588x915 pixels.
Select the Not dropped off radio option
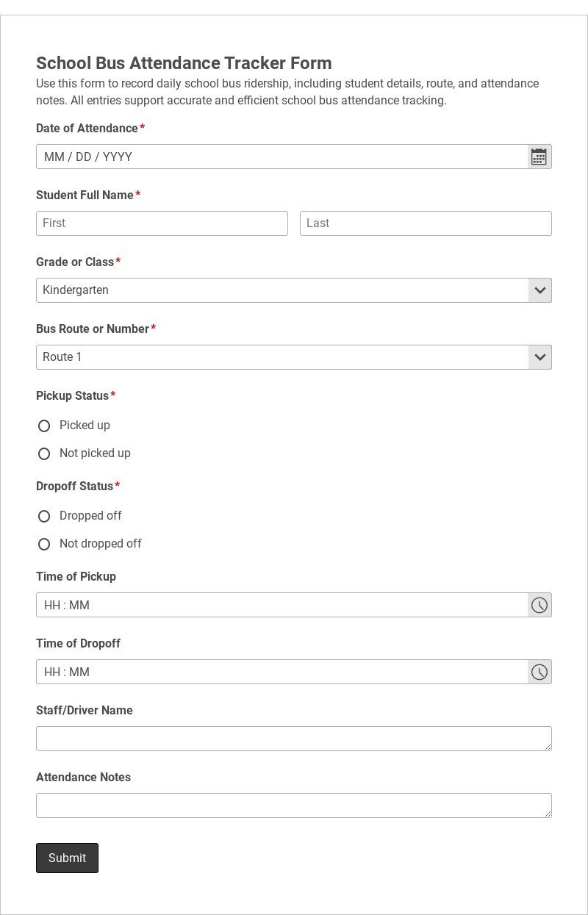click(44, 544)
